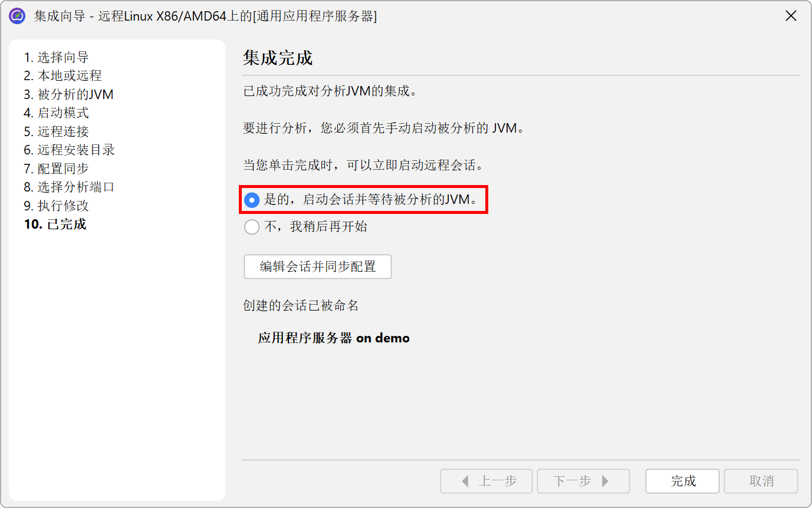
Task: Click the 下一步 button
Action: click(583, 481)
